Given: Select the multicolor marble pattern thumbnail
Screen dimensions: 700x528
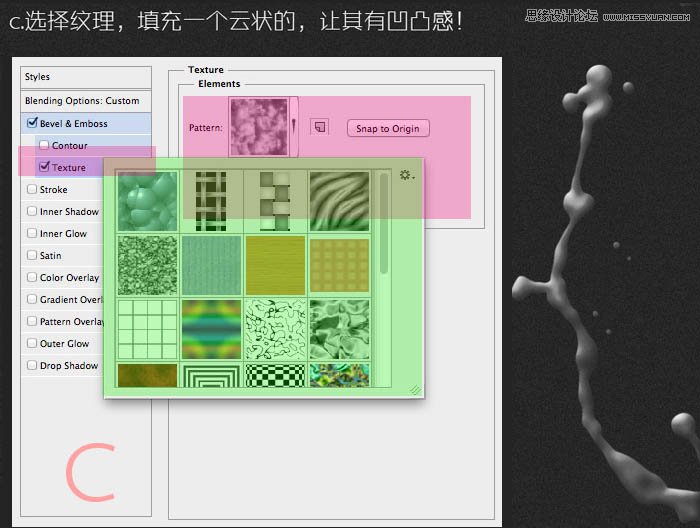Looking at the screenshot, I should (x=339, y=375).
